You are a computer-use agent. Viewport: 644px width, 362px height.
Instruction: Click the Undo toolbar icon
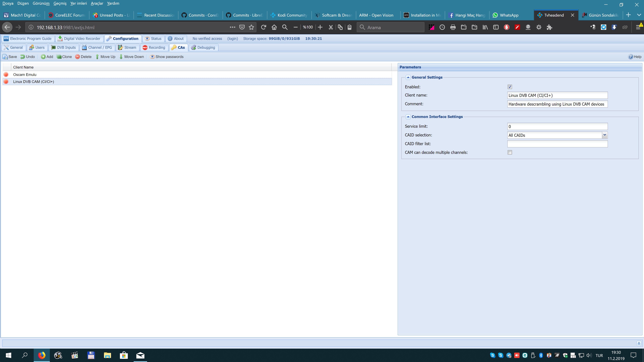[x=23, y=57]
